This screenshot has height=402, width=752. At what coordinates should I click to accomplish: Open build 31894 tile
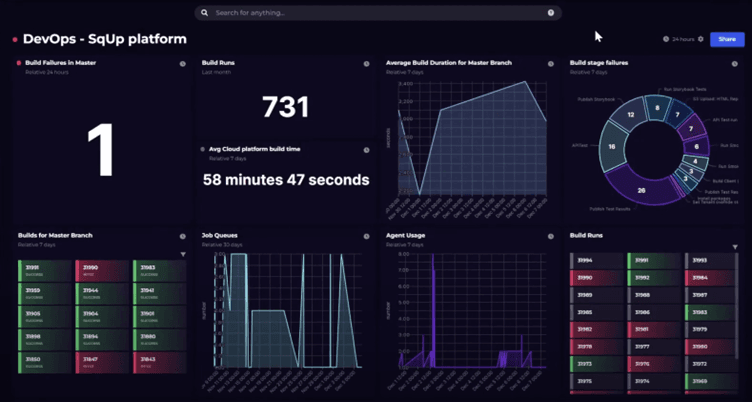[x=102, y=340]
